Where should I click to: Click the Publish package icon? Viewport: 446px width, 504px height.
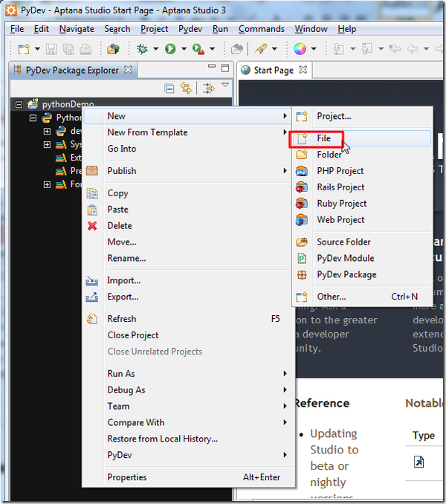(92, 171)
